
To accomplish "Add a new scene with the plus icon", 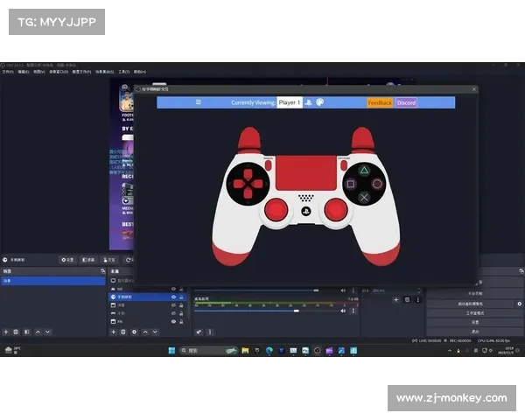I will 6,332.
